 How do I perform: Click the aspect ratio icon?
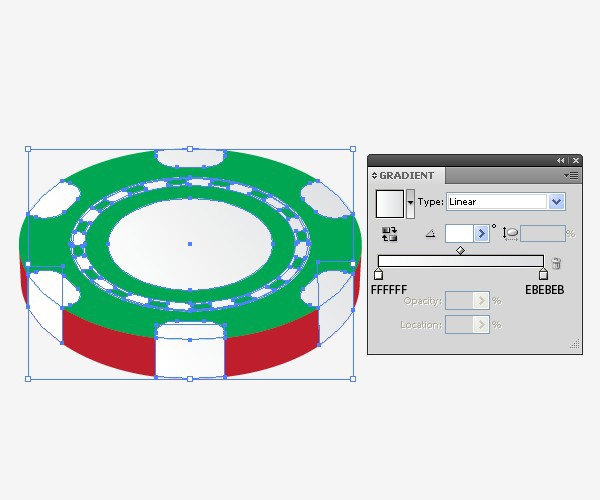click(510, 233)
